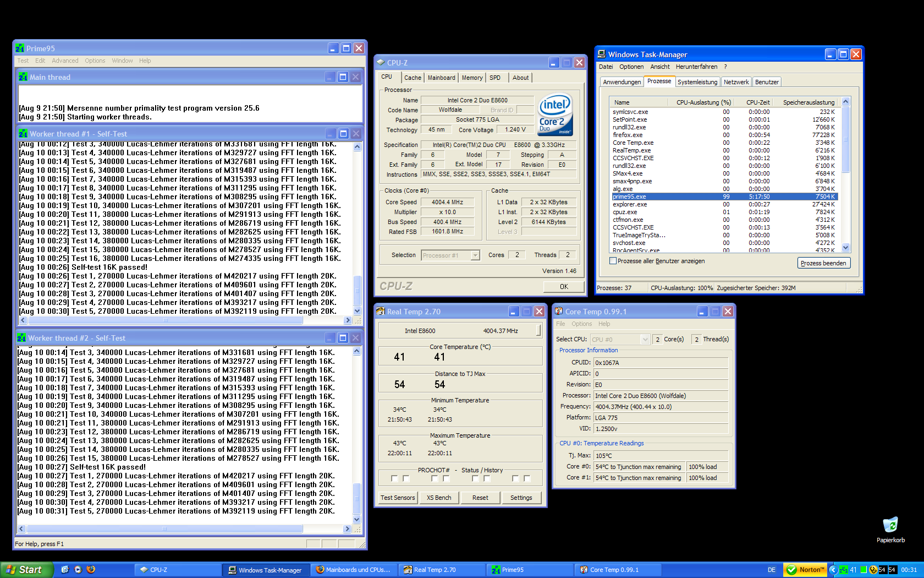Switch to CPU-Z Memory tab
The height and width of the screenshot is (578, 924).
tap(472, 78)
